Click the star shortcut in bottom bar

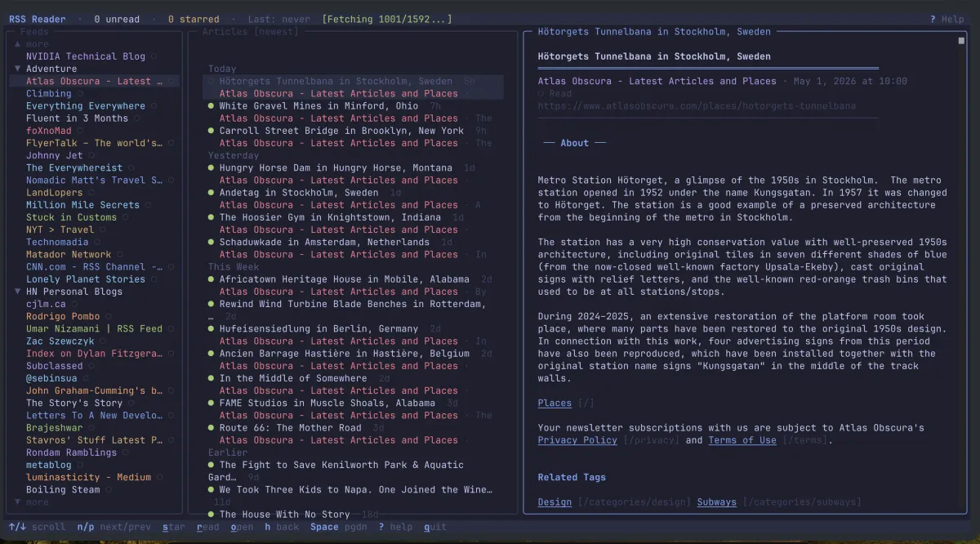173,528
